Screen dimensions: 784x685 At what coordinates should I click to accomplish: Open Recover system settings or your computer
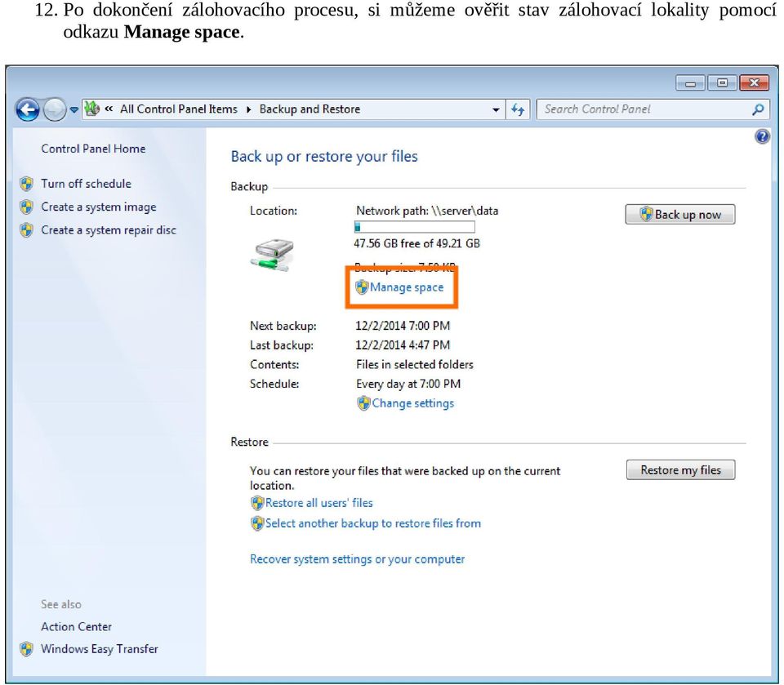click(x=357, y=559)
